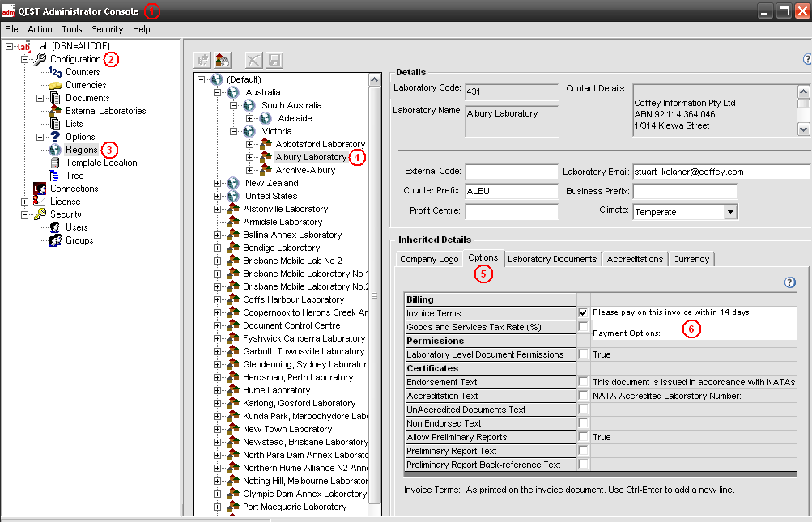The width and height of the screenshot is (812, 522).
Task: Select the Users icon under Security
Action: tap(55, 227)
